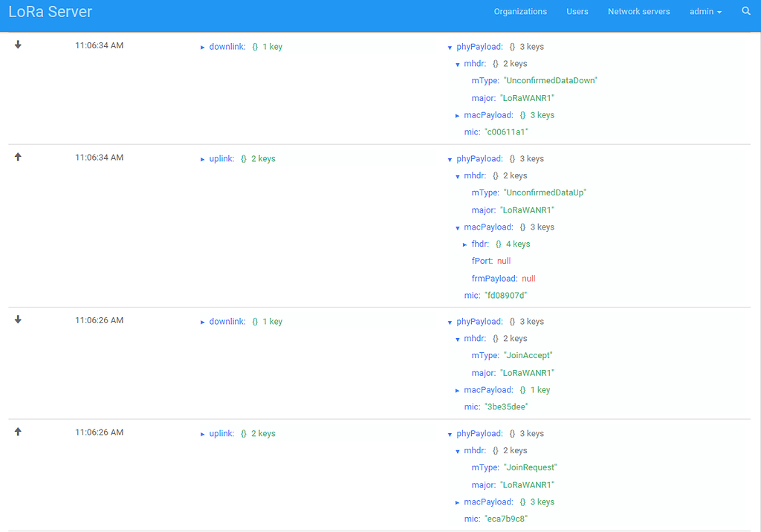Click the {} braces icon next to first phyPayload

pyautogui.click(x=511, y=46)
